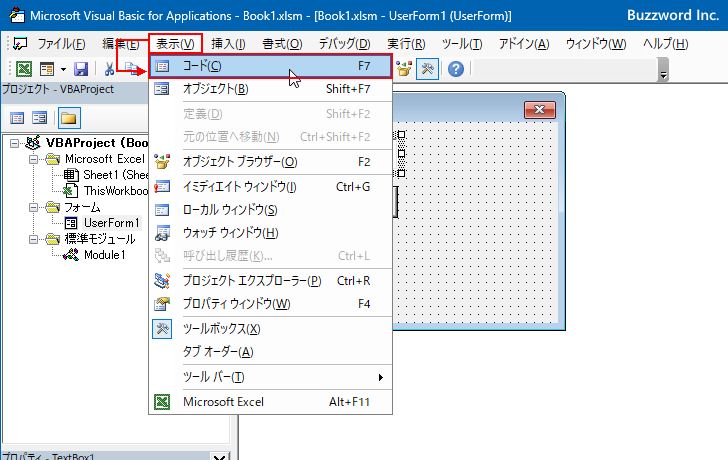The height and width of the screenshot is (460, 728).
Task: Choose オブジェクト(B) from the View menu
Action: (271, 89)
